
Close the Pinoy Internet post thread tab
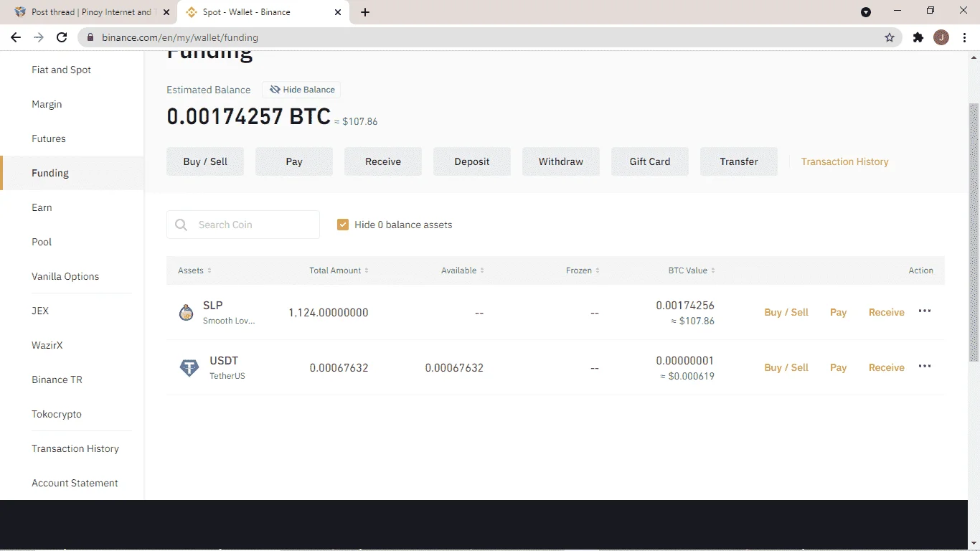[x=166, y=12]
